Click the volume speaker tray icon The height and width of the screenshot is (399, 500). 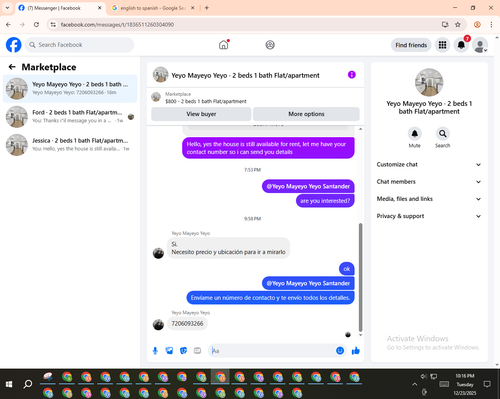pos(424,376)
